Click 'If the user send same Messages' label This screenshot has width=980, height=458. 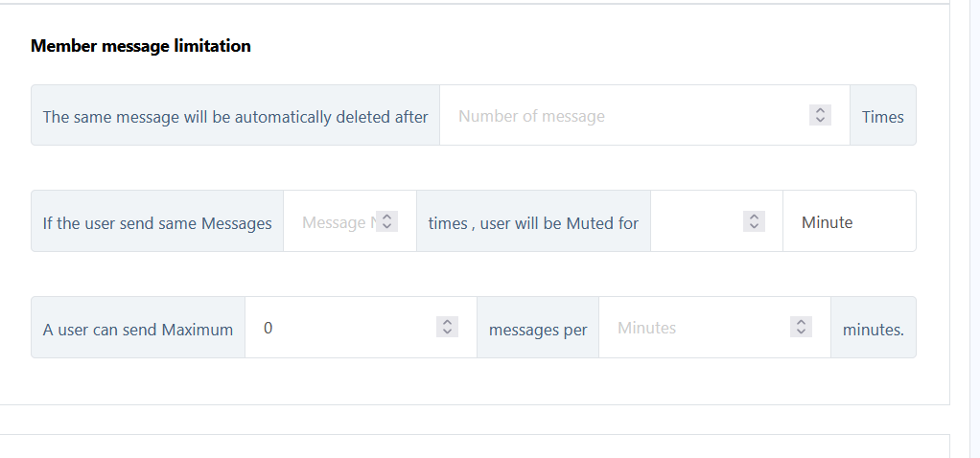157,223
